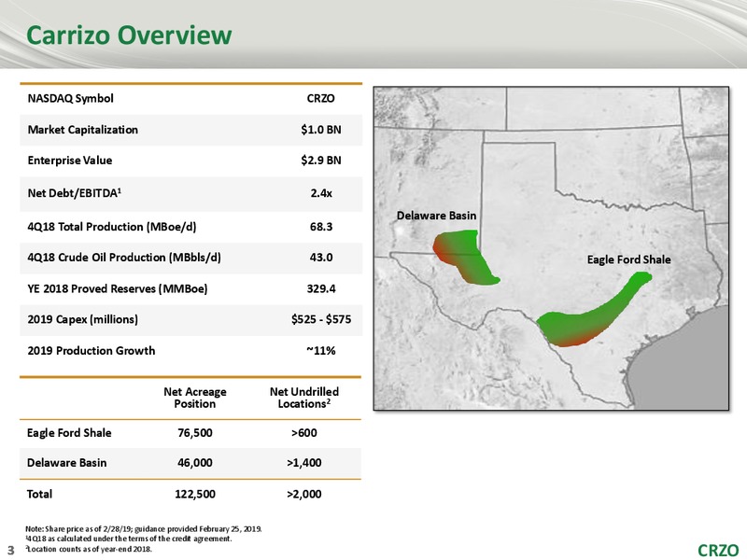Screen dimensions: 747x560
Task: Click the 2.4x value
Action: tap(321, 193)
